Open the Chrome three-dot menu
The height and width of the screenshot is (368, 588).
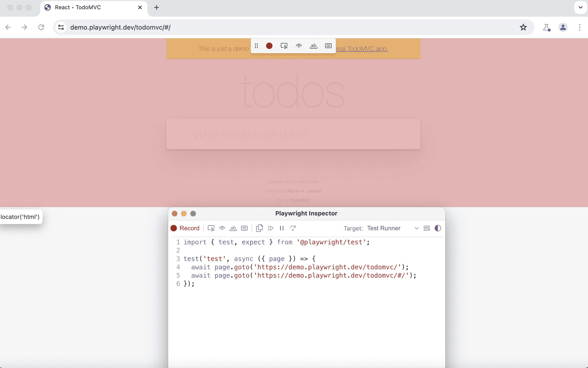coord(579,27)
